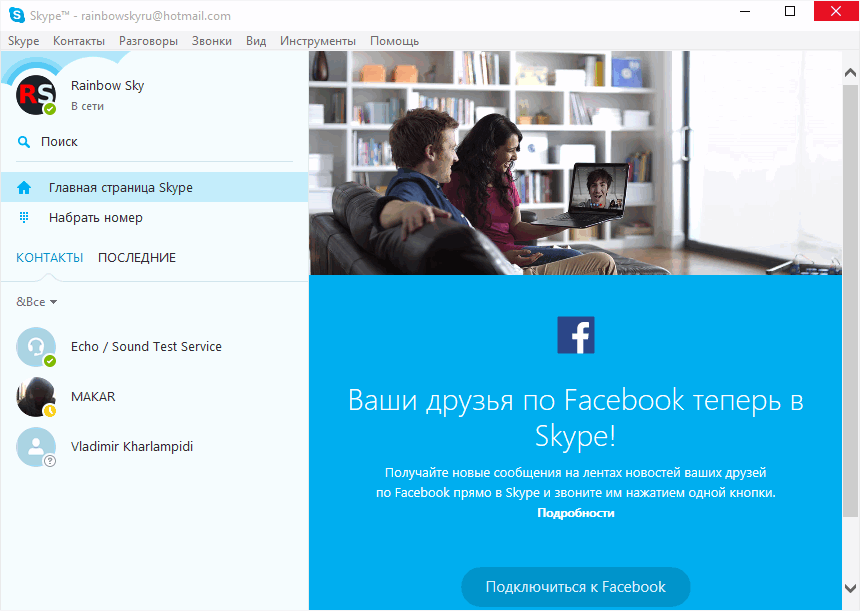
Task: Open the Разговоры menu
Action: [149, 41]
